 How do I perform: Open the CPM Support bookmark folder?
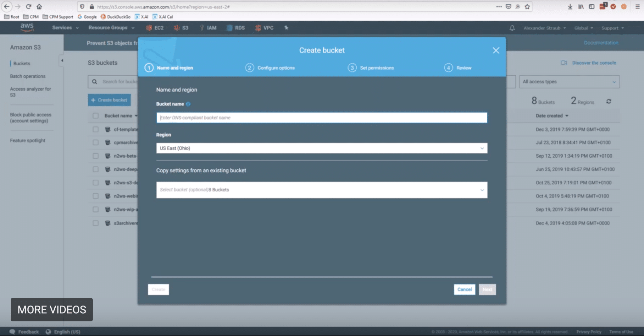58,17
